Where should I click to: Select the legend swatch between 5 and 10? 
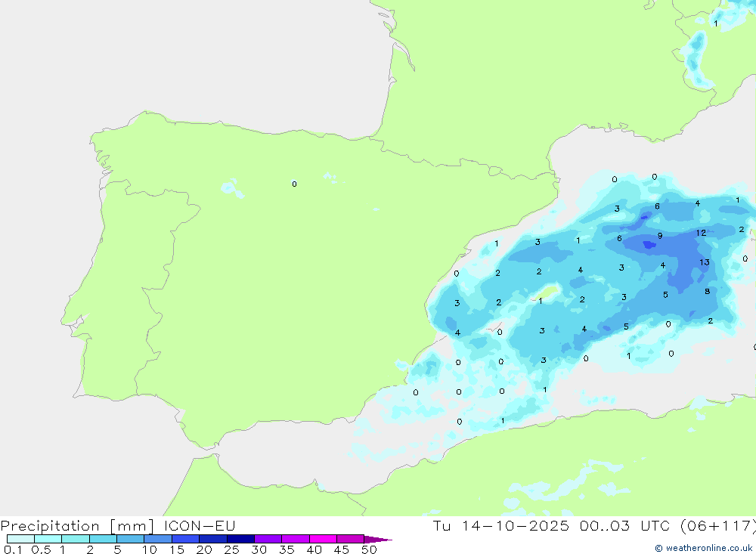click(x=130, y=539)
